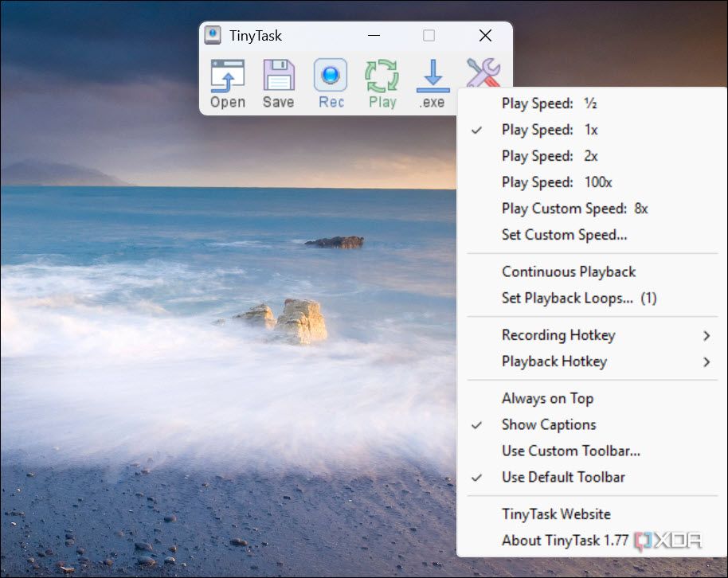Image resolution: width=728 pixels, height=578 pixels.
Task: Select Use Custom Toolbar option
Action: (570, 451)
